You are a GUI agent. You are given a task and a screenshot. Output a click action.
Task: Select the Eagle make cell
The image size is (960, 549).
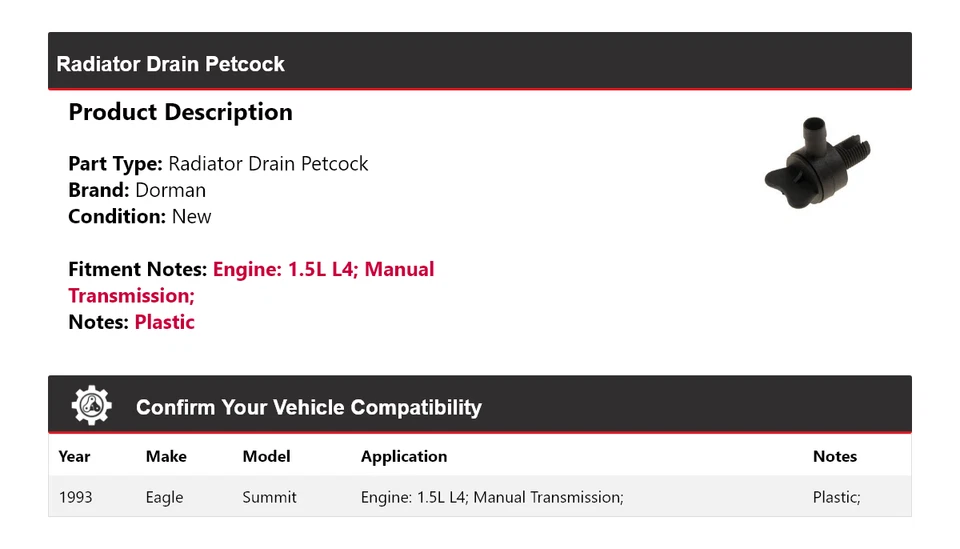(x=164, y=497)
